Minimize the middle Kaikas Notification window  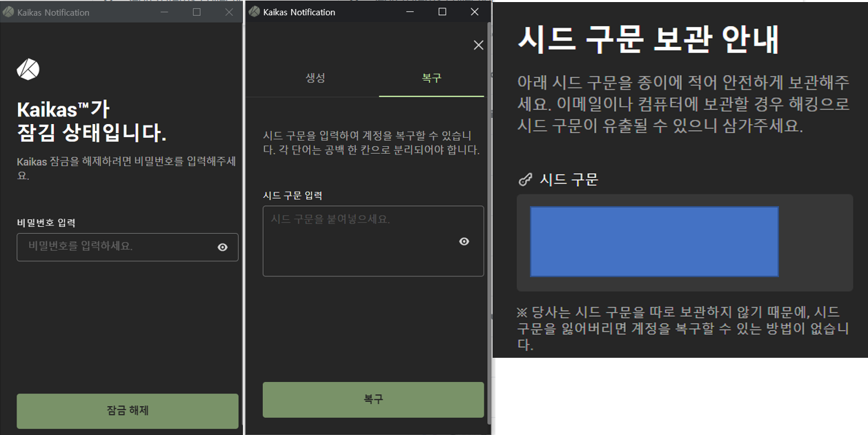411,12
